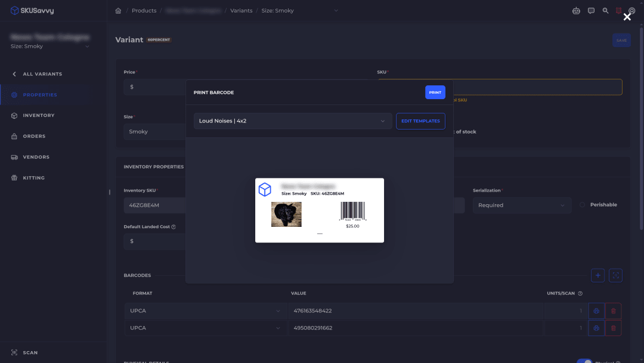This screenshot has width=644, height=363.
Task: Click the $25.00 price on label
Action: tap(352, 226)
